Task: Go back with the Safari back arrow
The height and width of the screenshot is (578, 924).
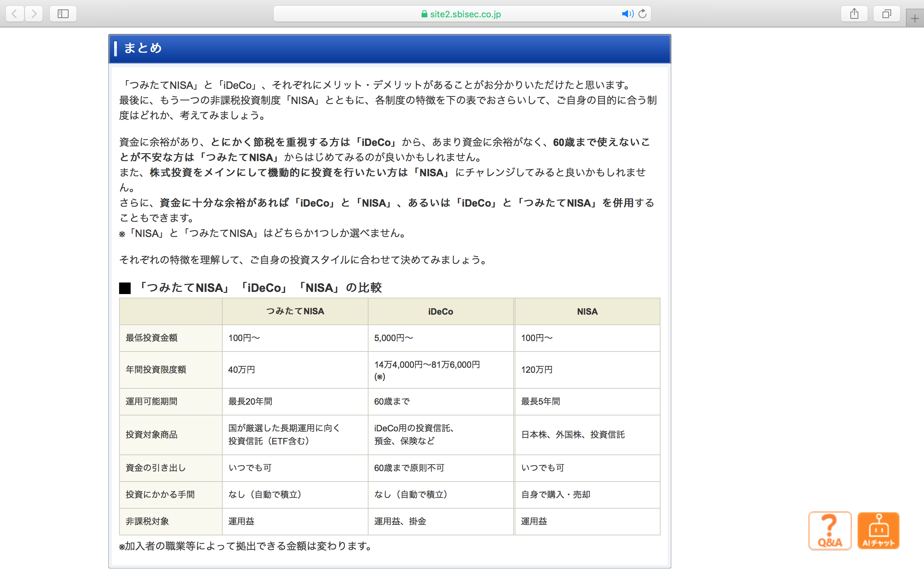Action: coord(15,14)
